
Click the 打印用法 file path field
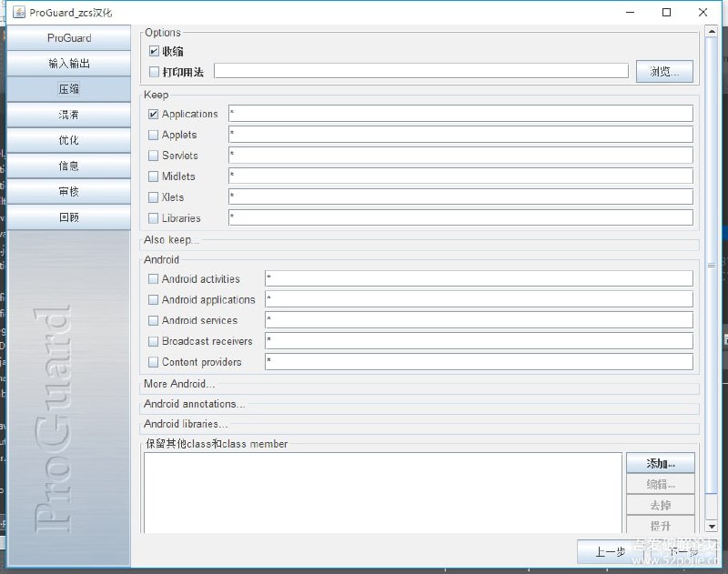pyautogui.click(x=421, y=71)
